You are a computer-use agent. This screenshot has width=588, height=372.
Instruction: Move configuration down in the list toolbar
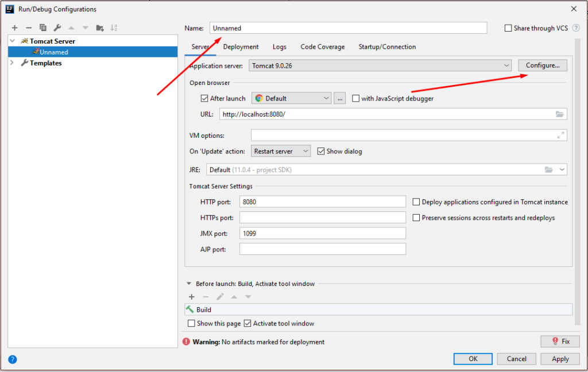(86, 28)
